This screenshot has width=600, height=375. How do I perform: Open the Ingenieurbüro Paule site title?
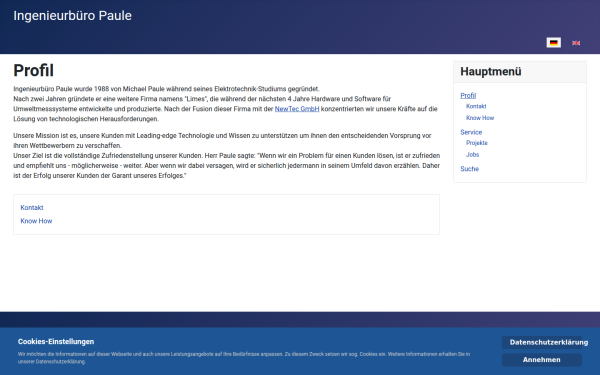[x=72, y=16]
